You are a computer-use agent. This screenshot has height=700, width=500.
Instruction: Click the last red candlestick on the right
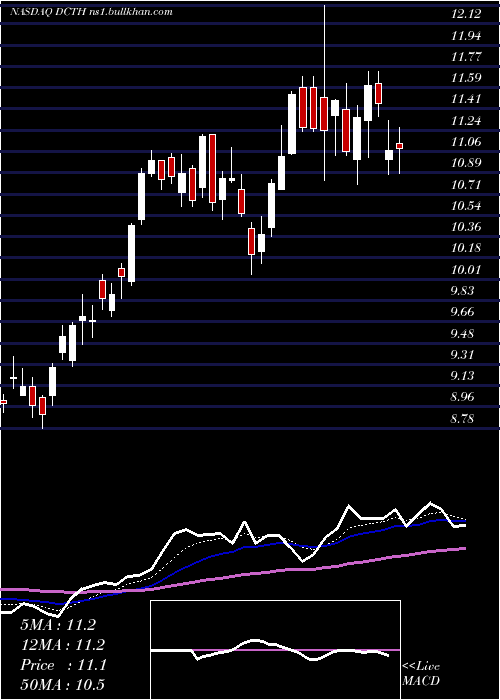tap(400, 146)
